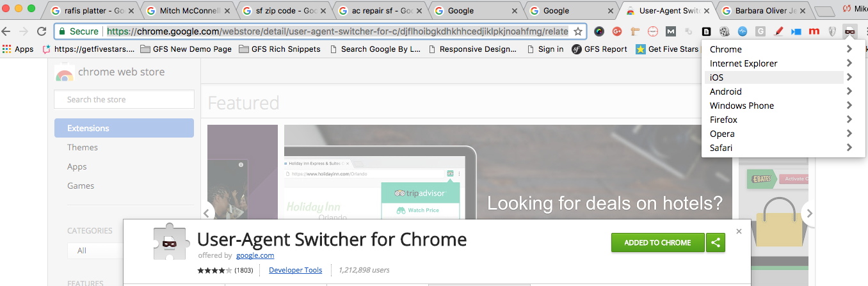Switch to the rafis platter Google tab
The image size is (868, 286).
coord(93,10)
